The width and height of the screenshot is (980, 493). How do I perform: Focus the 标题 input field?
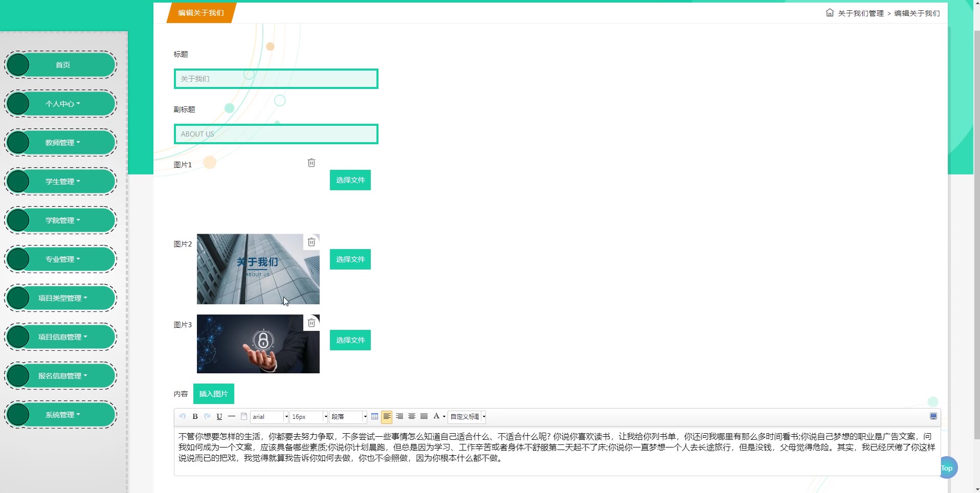[x=276, y=79]
